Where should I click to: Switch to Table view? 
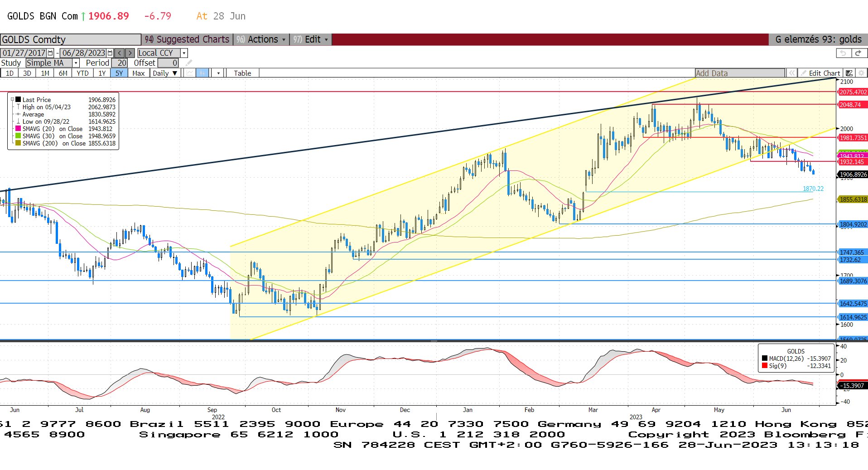[242, 73]
